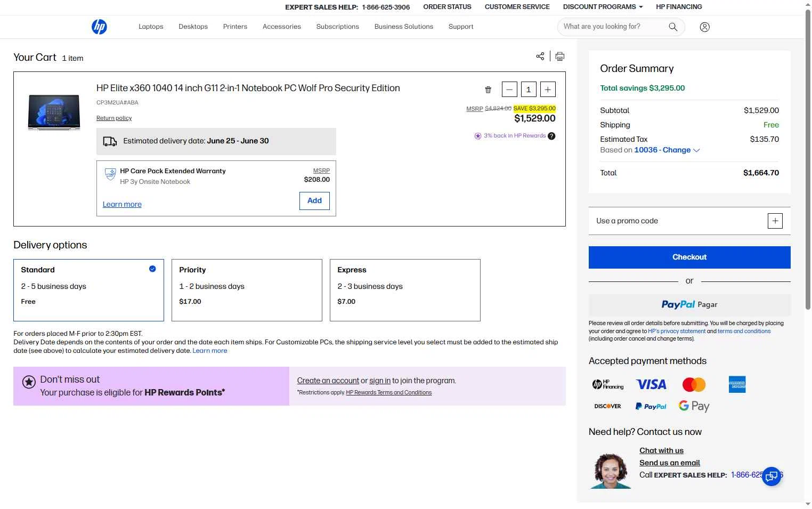Increase quantity with plus button
Screen dimensions: 812x509
click(x=548, y=90)
